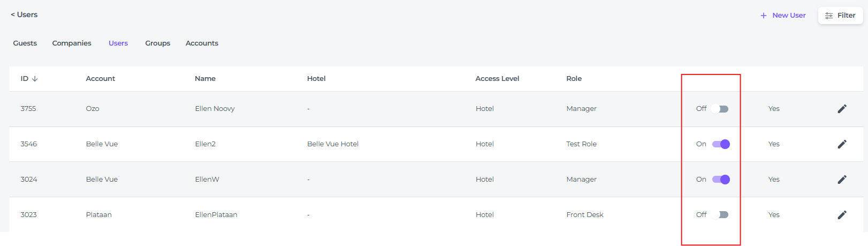Viewport: 868px width, 246px height.
Task: Click the Filter sliders icon
Action: (x=829, y=16)
